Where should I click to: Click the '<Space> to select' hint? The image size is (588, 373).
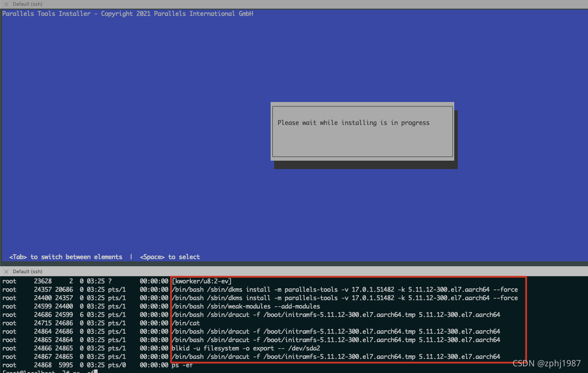[x=170, y=257]
